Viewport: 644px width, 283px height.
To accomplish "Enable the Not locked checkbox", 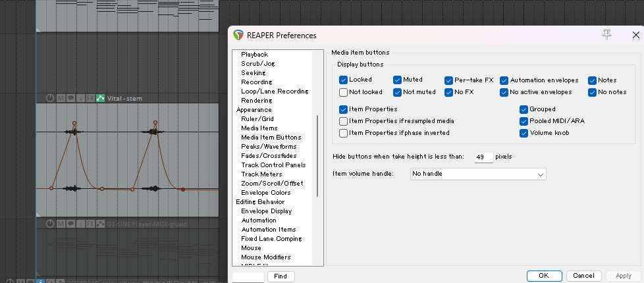I will [343, 92].
